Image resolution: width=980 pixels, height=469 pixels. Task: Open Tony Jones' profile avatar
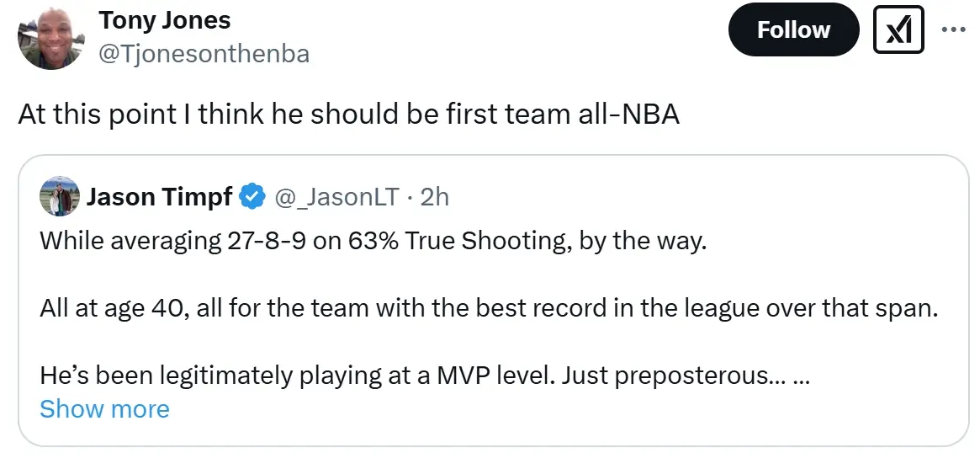pyautogui.click(x=50, y=38)
